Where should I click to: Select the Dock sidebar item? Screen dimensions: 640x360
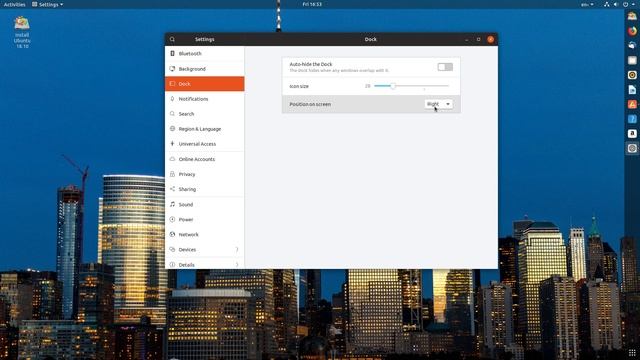point(204,84)
